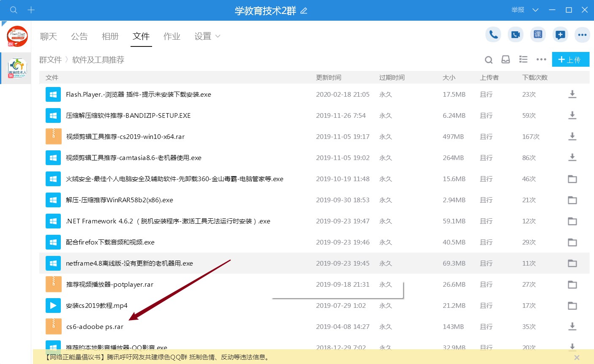Open the file download inbox icon

[505, 60]
